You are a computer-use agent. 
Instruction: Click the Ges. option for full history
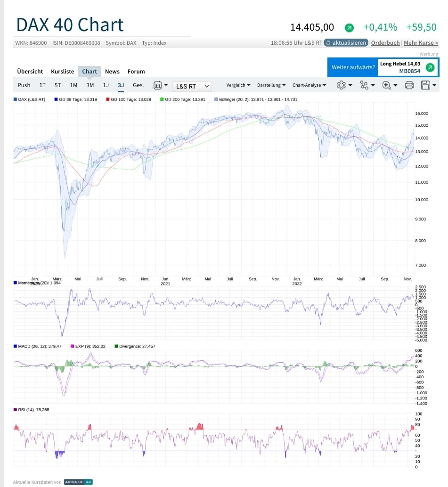click(138, 85)
